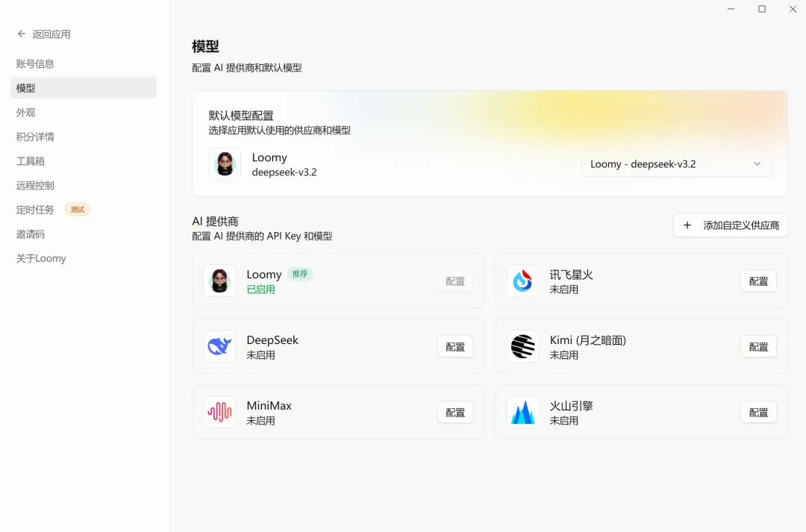The width and height of the screenshot is (806, 532).
Task: Configure the 火山引擎 provider
Action: tap(758, 412)
